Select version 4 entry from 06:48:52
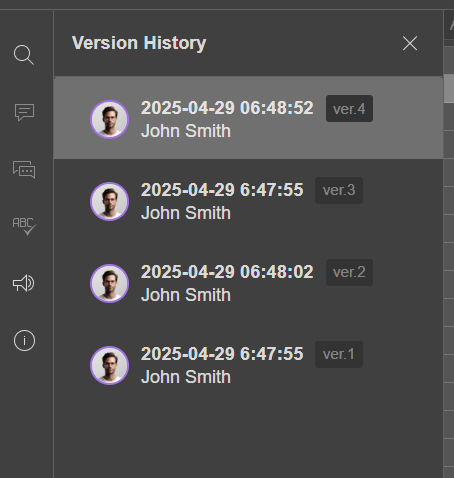 coord(249,118)
